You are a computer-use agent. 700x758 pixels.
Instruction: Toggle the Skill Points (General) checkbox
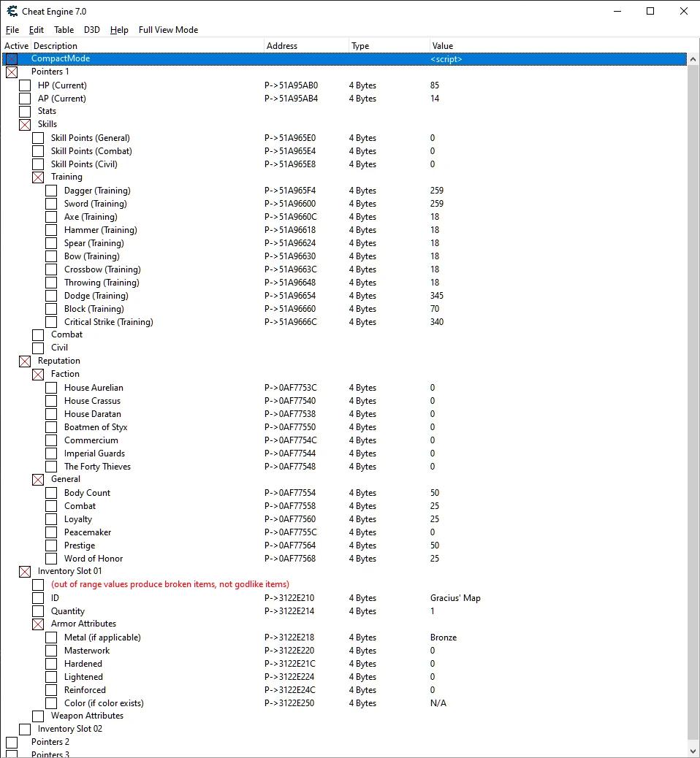coord(38,138)
